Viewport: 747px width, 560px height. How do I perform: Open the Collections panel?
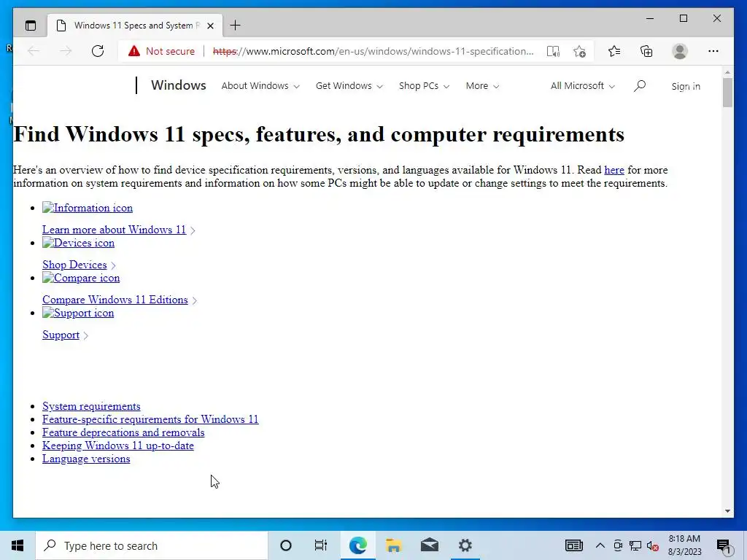coord(646,51)
